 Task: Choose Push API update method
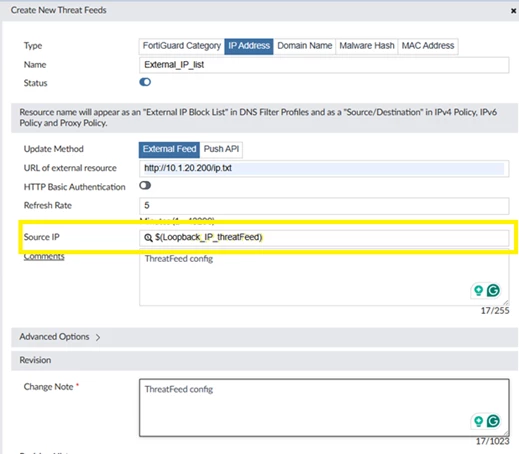click(x=221, y=149)
